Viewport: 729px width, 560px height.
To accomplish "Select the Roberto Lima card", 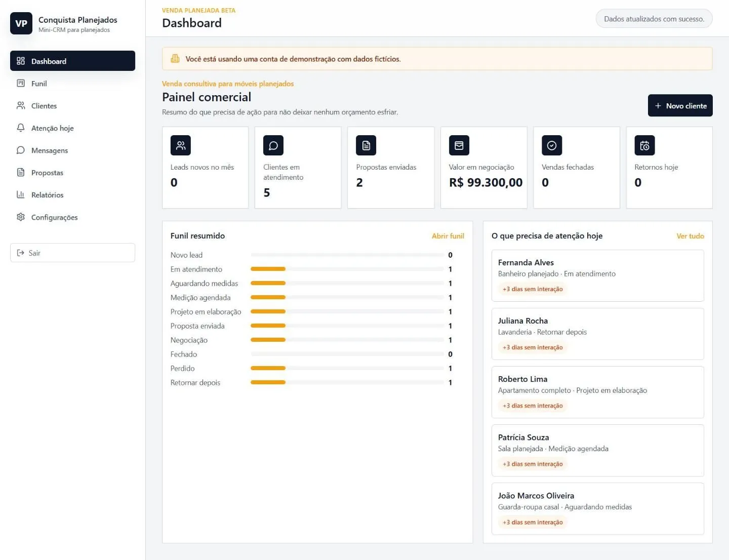I will (x=597, y=392).
